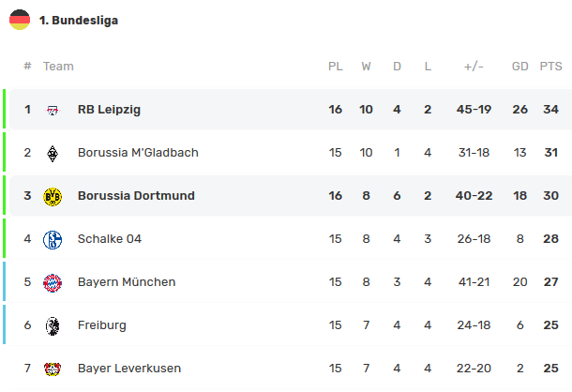The image size is (572, 392).
Task: Click the PL column header
Action: [336, 67]
